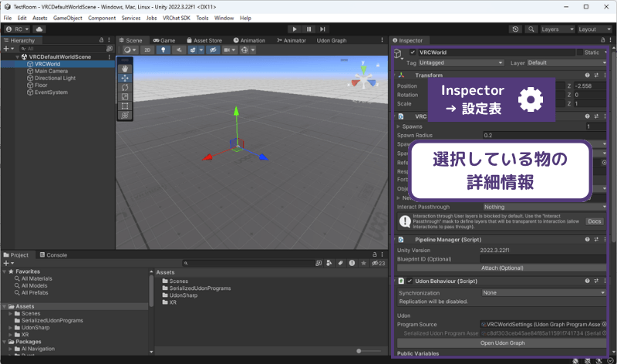Toggle scene visibility hidden objects icon

(213, 50)
